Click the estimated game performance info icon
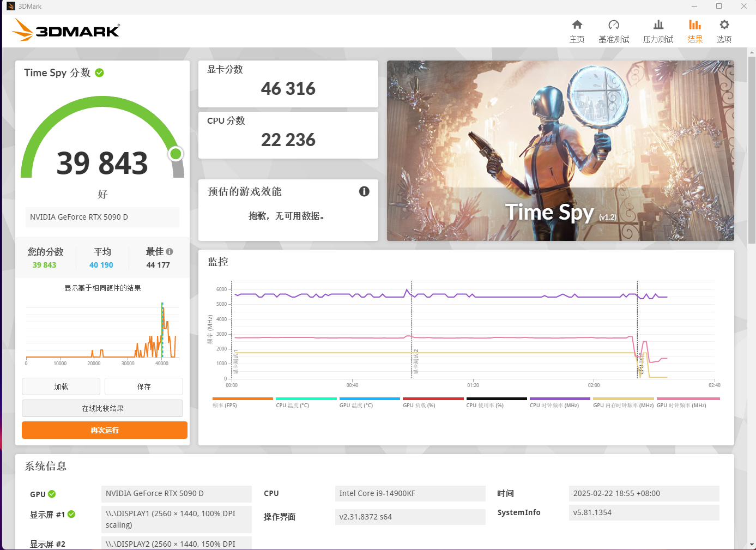This screenshot has width=756, height=550. tap(364, 191)
